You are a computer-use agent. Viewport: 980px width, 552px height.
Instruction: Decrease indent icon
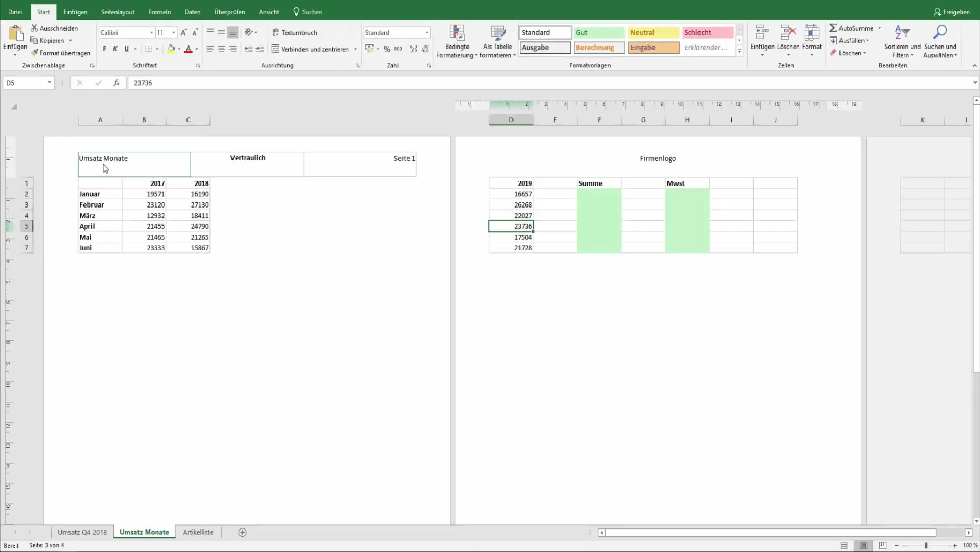click(x=248, y=49)
